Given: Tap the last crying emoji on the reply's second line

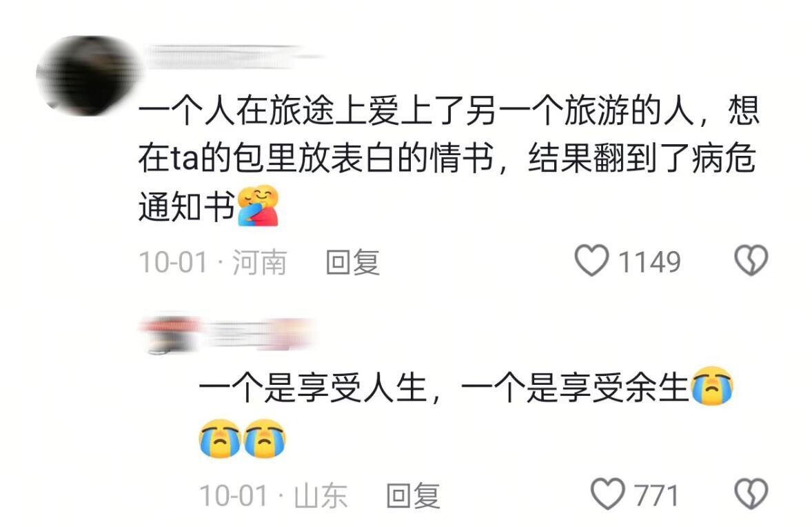Looking at the screenshot, I should point(265,439).
